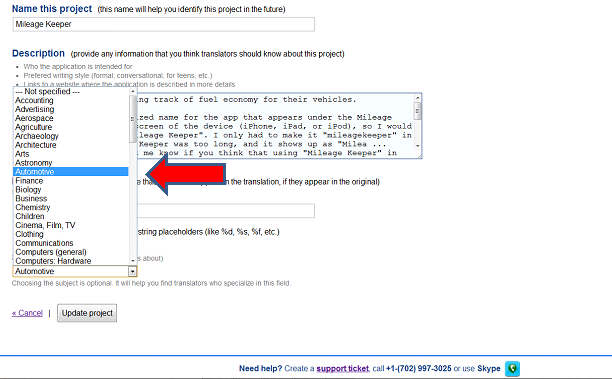The height and width of the screenshot is (379, 612).
Task: Click 'Who the application is intended for' hint
Action: coord(78,67)
